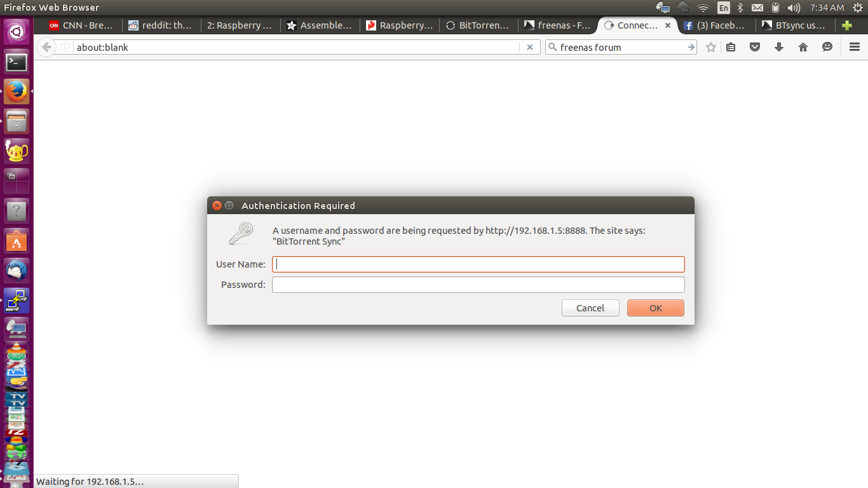This screenshot has height=488, width=868.
Task: Open the bookmarks list icon
Action: 731,47
